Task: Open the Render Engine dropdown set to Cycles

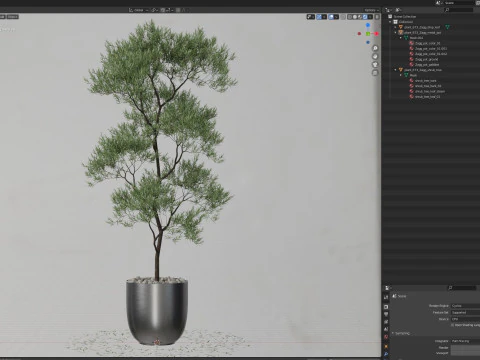Action: tap(465, 306)
